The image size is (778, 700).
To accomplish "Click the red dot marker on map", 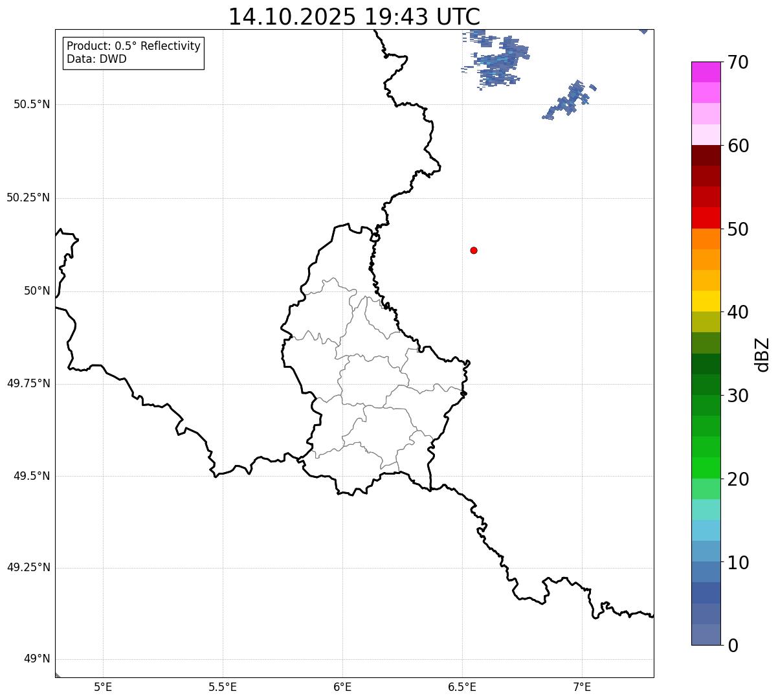I will point(474,250).
